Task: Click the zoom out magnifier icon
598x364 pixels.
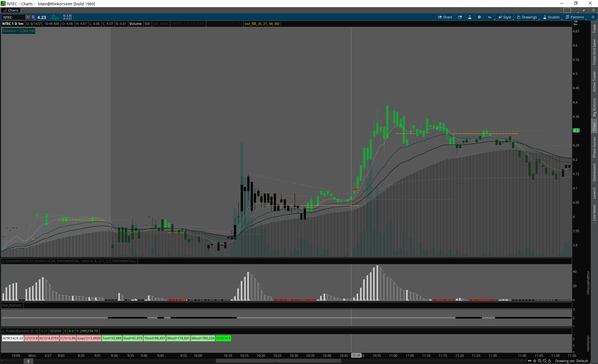Action: click(x=545, y=361)
